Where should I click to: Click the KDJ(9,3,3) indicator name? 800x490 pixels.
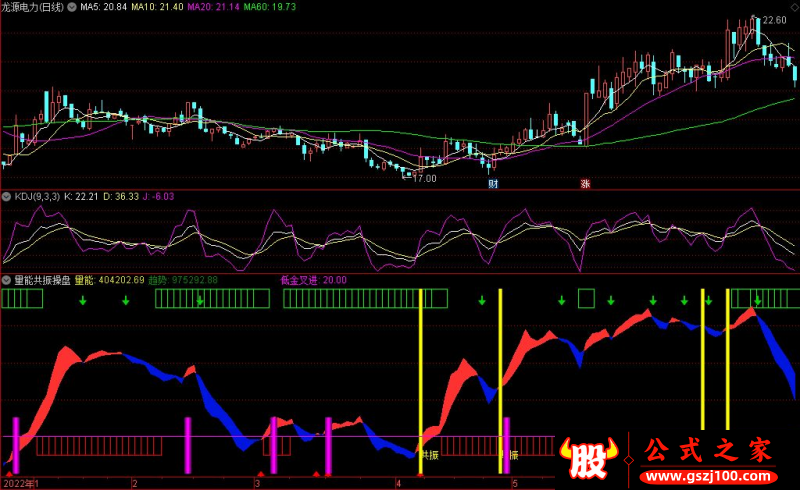tap(37, 197)
